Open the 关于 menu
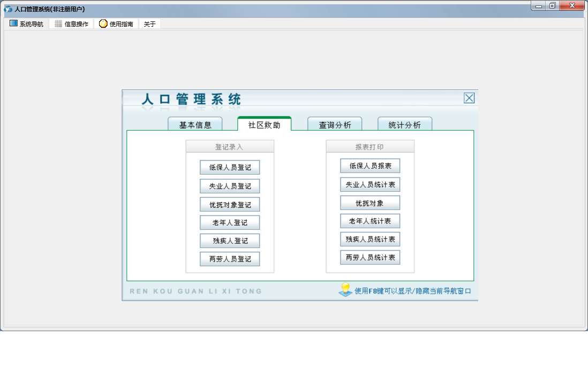 coord(149,24)
